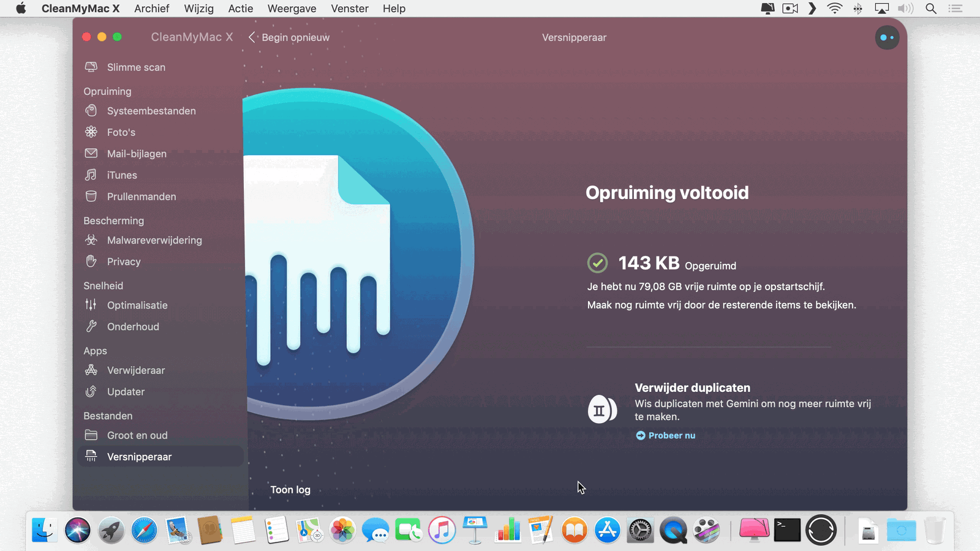Click the Versnipperaar window title
The width and height of the screenshot is (980, 551).
click(574, 37)
